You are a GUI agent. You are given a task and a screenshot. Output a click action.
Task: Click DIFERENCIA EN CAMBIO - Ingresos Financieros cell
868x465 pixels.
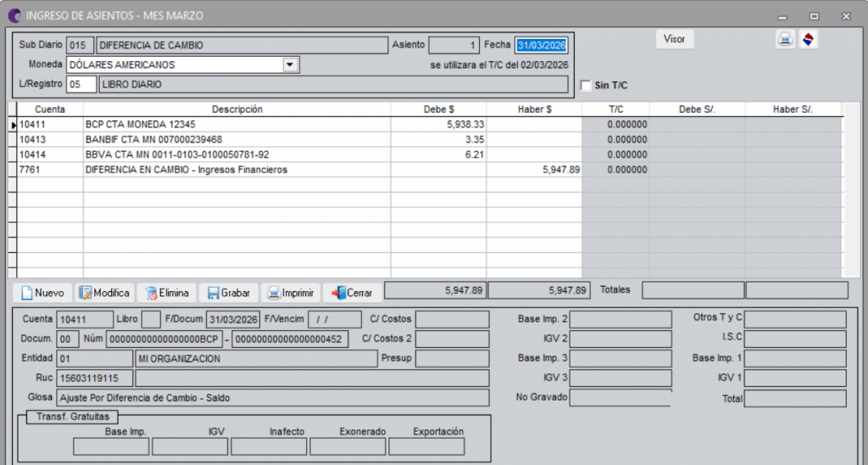click(237, 170)
